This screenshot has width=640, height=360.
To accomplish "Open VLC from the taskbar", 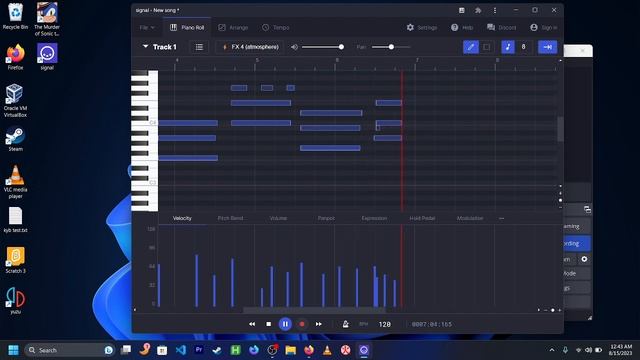I will pyautogui.click(x=327, y=350).
